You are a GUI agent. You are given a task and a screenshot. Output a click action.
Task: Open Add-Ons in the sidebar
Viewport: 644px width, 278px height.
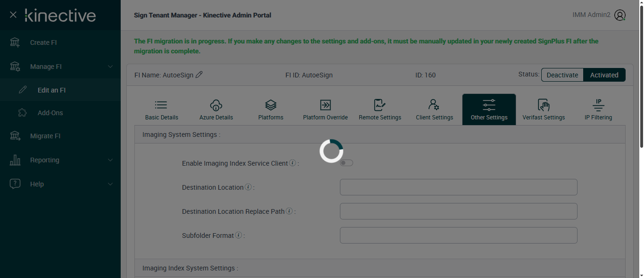click(x=50, y=113)
